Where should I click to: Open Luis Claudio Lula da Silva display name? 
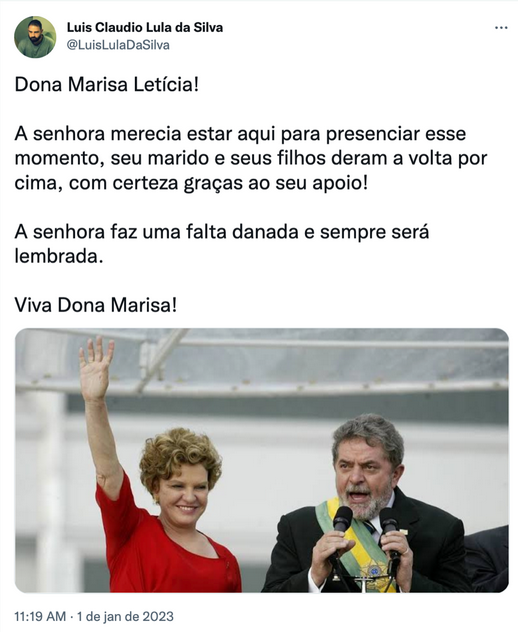pyautogui.click(x=145, y=27)
